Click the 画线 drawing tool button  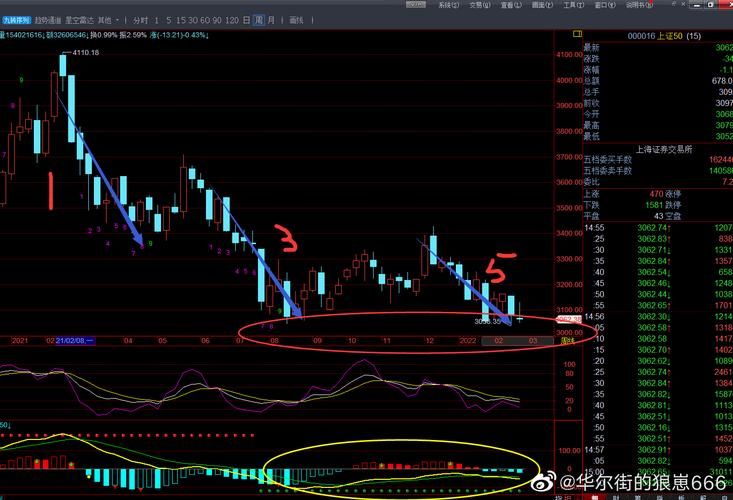(x=295, y=20)
